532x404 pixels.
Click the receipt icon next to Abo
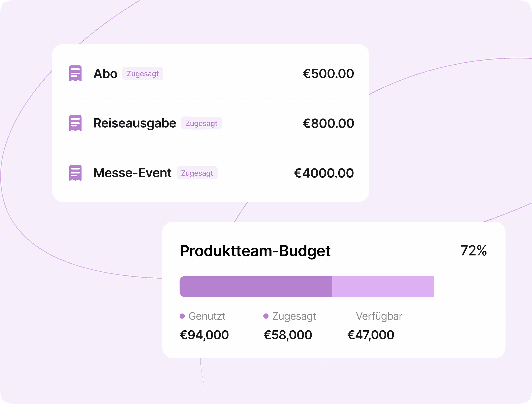point(75,73)
